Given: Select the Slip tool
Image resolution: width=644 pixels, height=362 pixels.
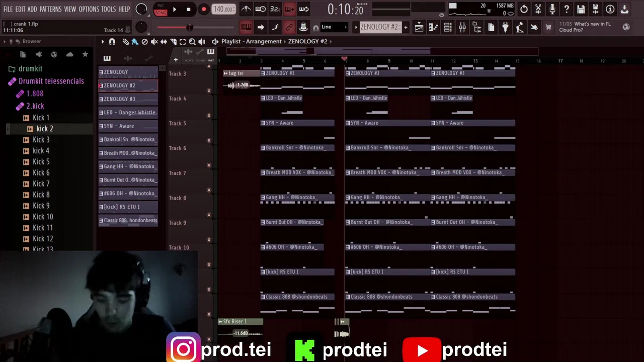Looking at the screenshot, I should [164, 42].
